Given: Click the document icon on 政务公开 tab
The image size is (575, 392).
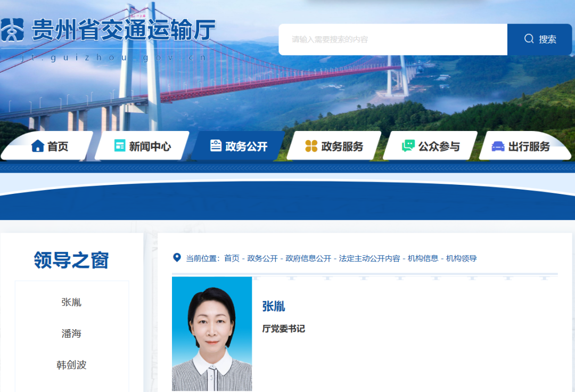Looking at the screenshot, I should [x=216, y=146].
